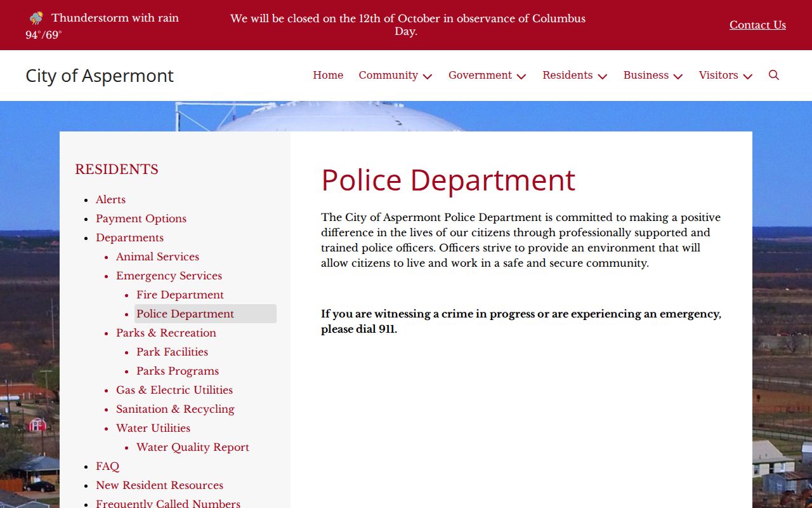This screenshot has height=508, width=812.
Task: Expand the Community menu chevron
Action: pos(428,76)
